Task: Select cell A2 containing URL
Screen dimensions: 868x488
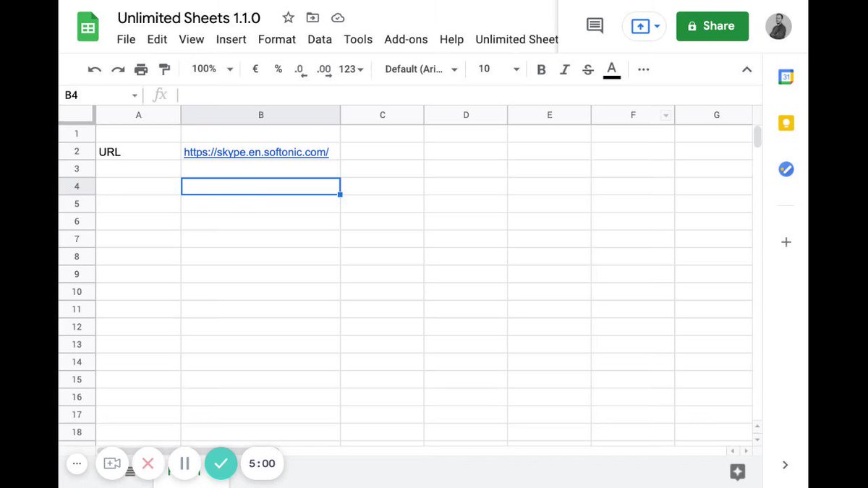Action: click(138, 152)
